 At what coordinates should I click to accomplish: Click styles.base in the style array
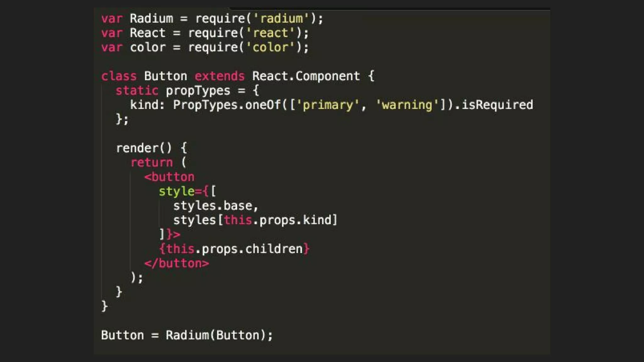click(x=213, y=206)
